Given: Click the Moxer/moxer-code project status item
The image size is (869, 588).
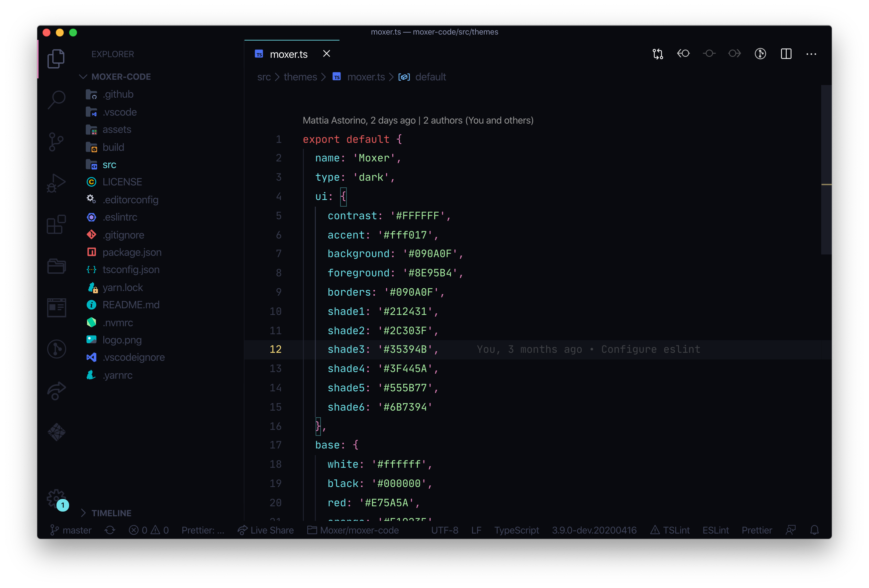Looking at the screenshot, I should [x=353, y=530].
